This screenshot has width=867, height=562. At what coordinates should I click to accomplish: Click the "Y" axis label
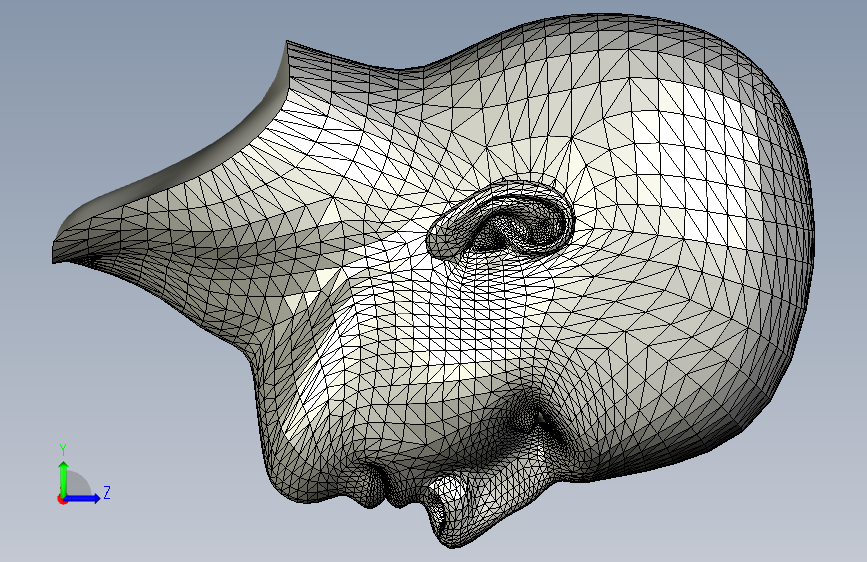(63, 450)
